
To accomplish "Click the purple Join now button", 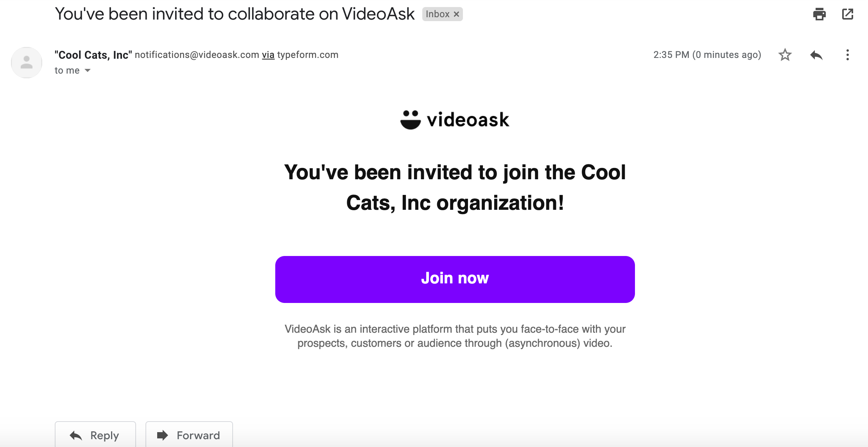I will pyautogui.click(x=455, y=279).
